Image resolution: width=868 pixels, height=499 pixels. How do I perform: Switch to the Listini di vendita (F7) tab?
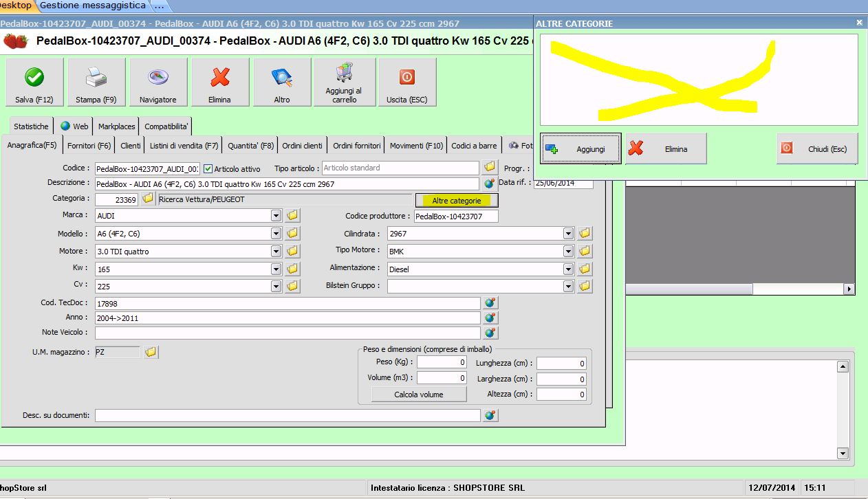tap(184, 146)
